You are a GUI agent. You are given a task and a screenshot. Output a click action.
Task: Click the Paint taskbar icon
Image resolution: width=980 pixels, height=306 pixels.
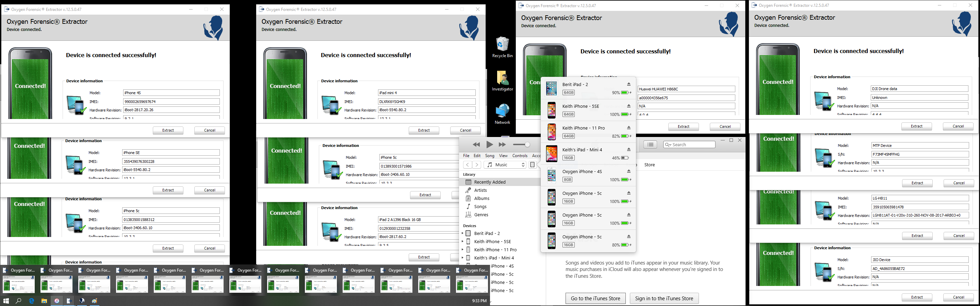(x=94, y=301)
